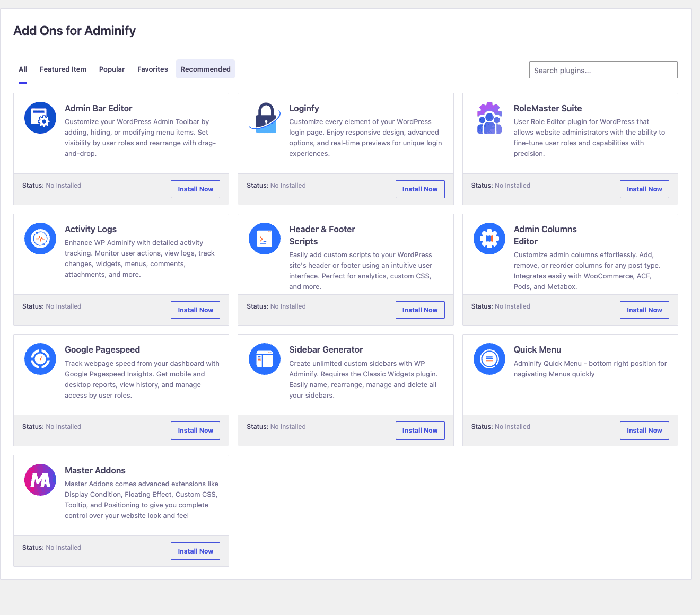Install Header & Footer Scripts add-on
This screenshot has height=615, width=700.
click(420, 310)
